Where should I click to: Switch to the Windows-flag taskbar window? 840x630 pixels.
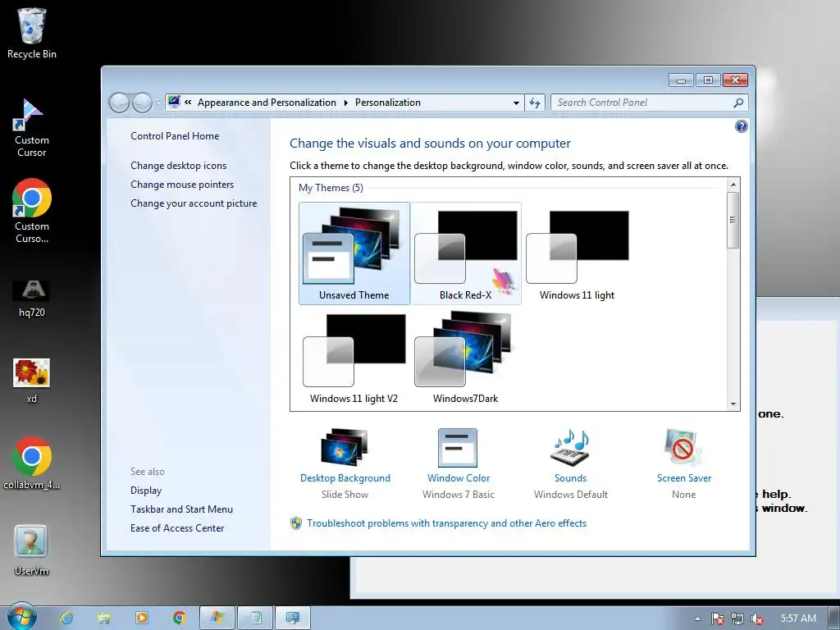217,618
